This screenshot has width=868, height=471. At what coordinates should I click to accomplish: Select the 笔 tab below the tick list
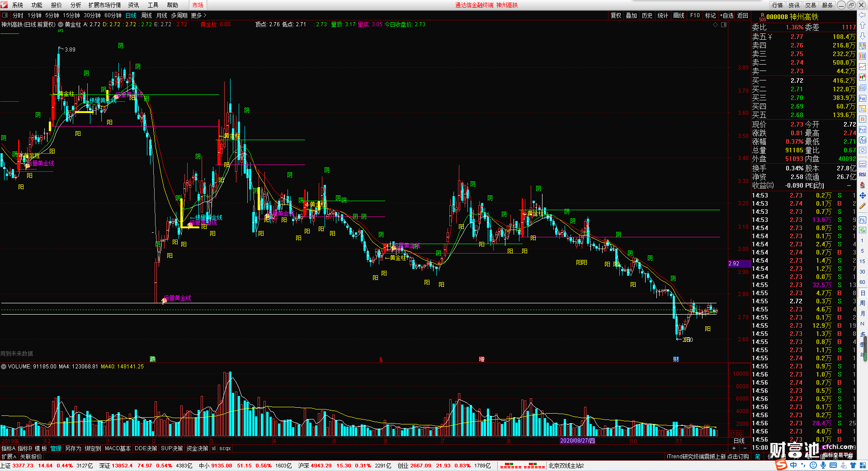point(757,457)
